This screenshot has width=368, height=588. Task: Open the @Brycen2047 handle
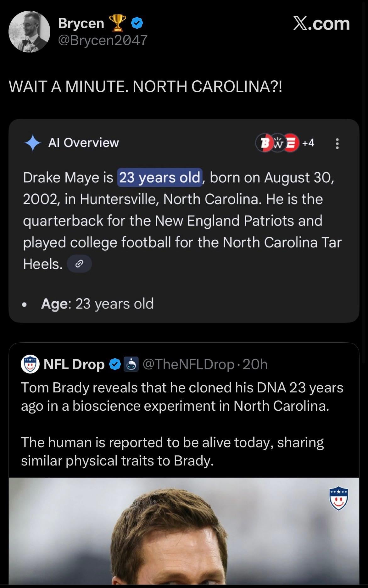(103, 40)
